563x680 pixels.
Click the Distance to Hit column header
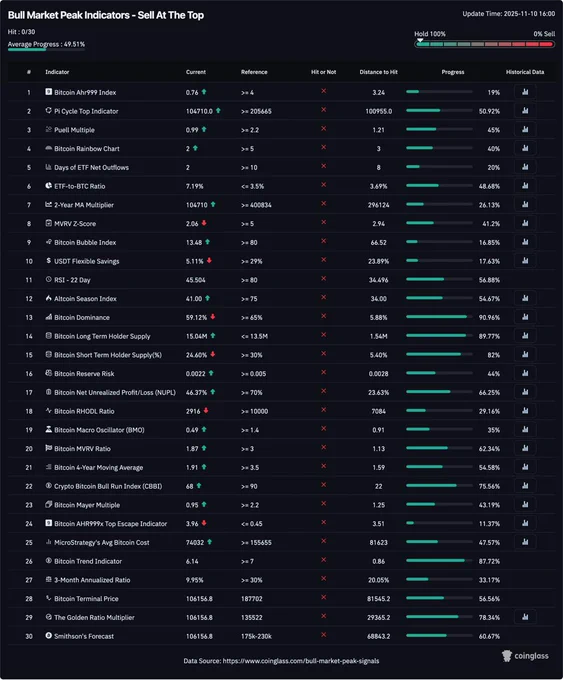point(379,72)
